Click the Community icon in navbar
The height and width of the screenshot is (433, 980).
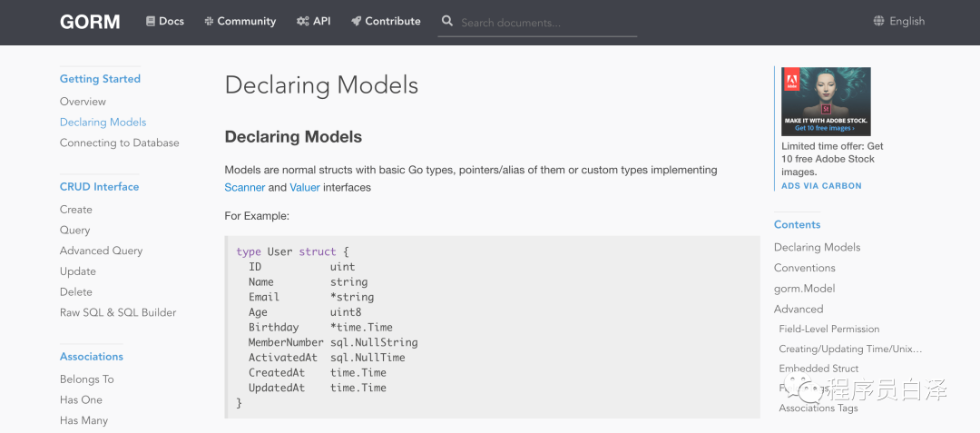(x=209, y=21)
